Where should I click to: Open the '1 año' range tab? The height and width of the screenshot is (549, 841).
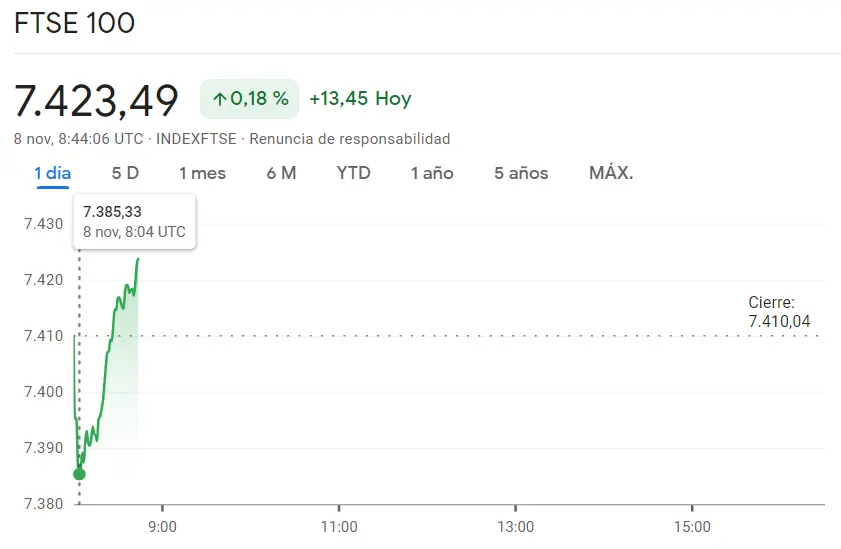(432, 173)
